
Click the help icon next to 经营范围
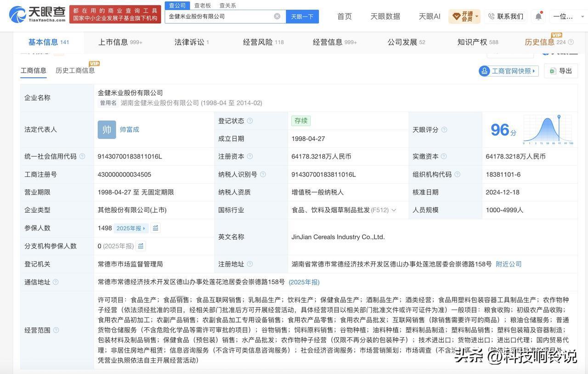pyautogui.click(x=56, y=330)
